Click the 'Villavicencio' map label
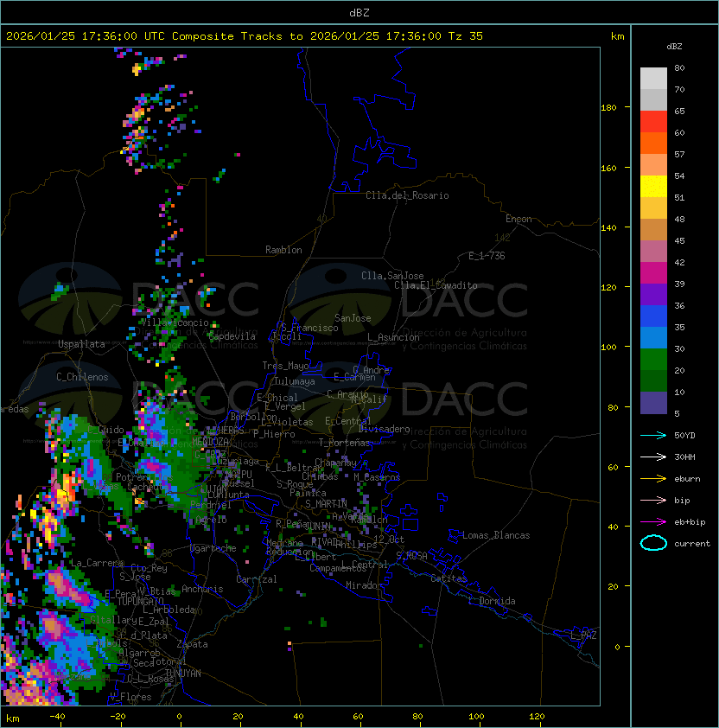Viewport: 719px width, 728px height. 175,322
